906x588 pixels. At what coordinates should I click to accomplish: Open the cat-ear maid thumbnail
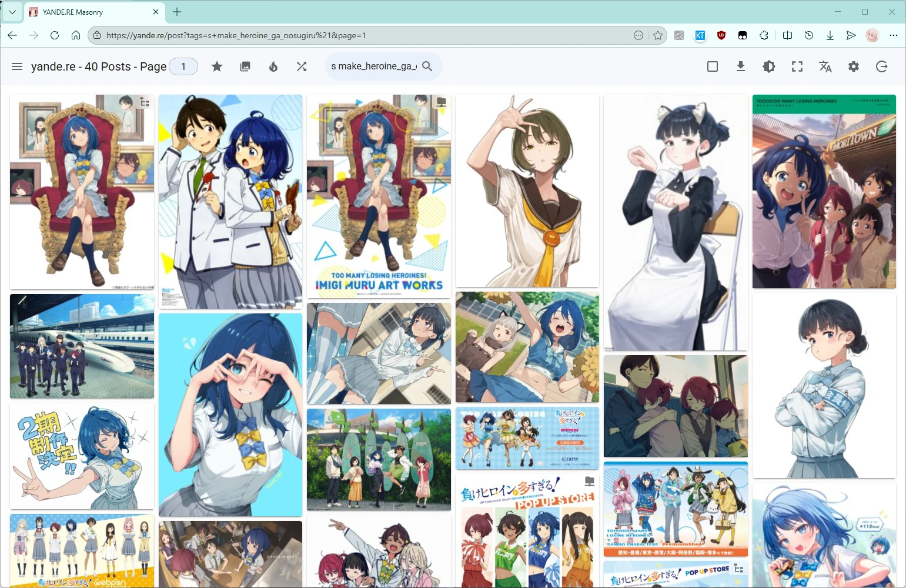click(x=676, y=222)
